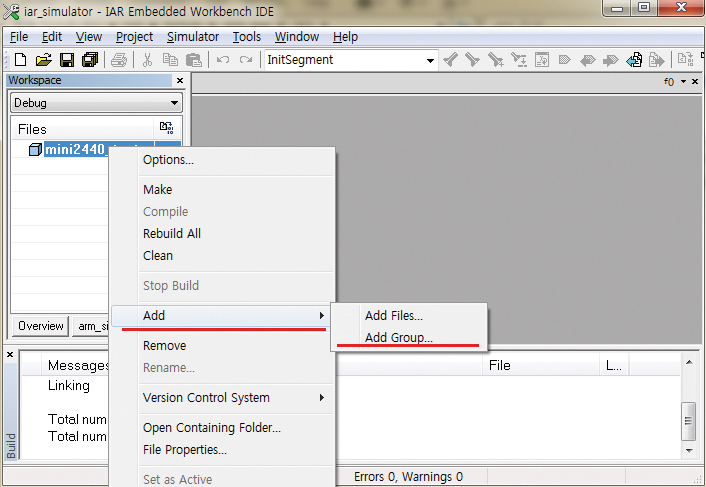This screenshot has height=487, width=706.
Task: Open the f0 editor window list arrow
Action: [683, 81]
